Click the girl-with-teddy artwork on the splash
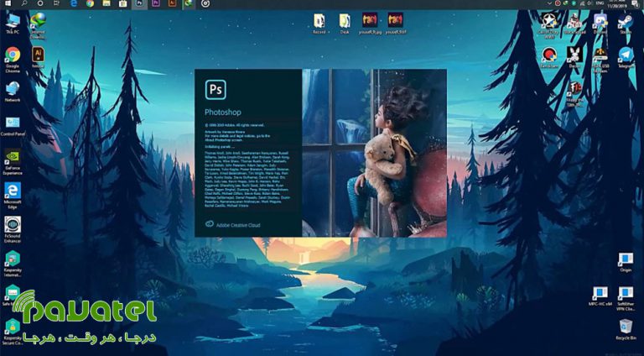 click(374, 153)
